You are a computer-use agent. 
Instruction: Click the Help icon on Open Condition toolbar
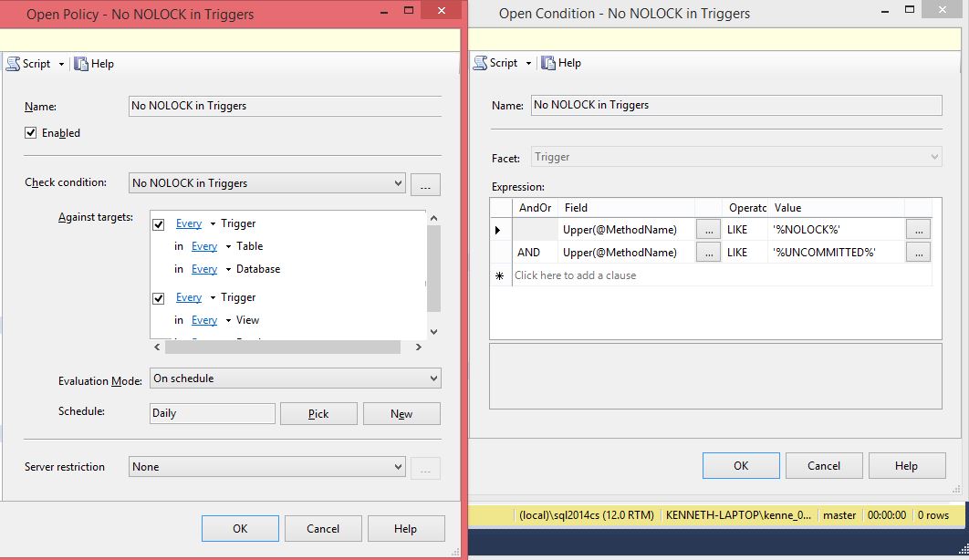548,62
